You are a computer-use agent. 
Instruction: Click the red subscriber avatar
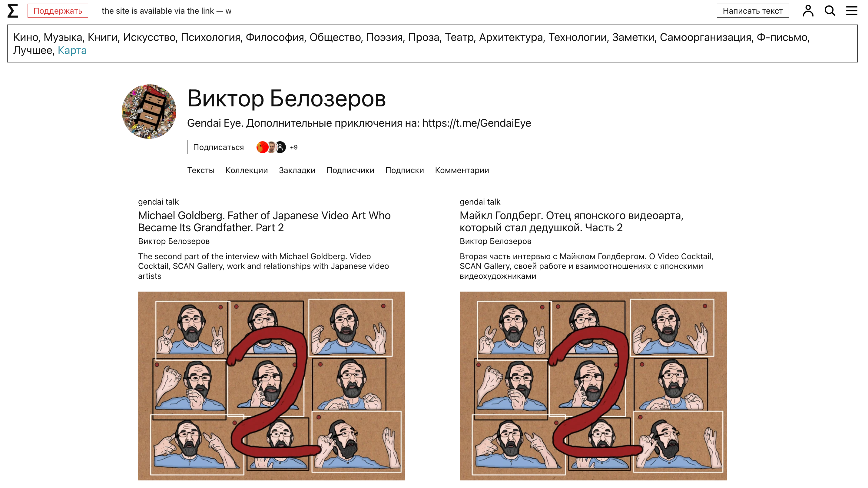(x=262, y=147)
